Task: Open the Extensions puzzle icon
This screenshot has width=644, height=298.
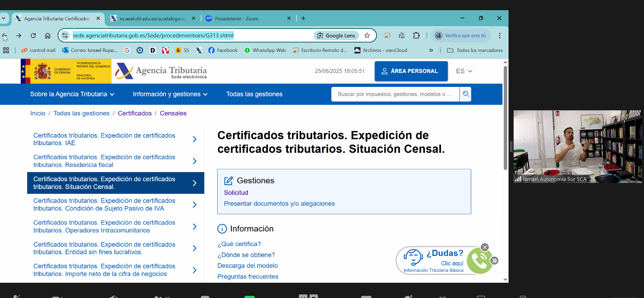Action: [416, 35]
